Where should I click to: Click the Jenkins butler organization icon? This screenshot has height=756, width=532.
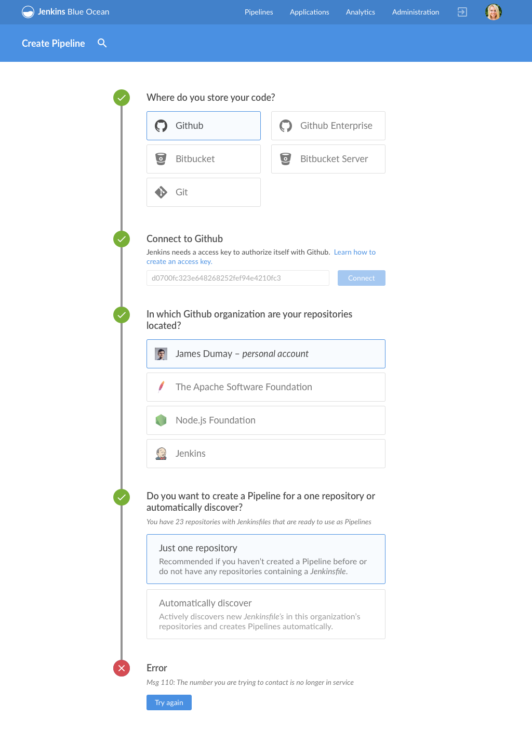(161, 454)
